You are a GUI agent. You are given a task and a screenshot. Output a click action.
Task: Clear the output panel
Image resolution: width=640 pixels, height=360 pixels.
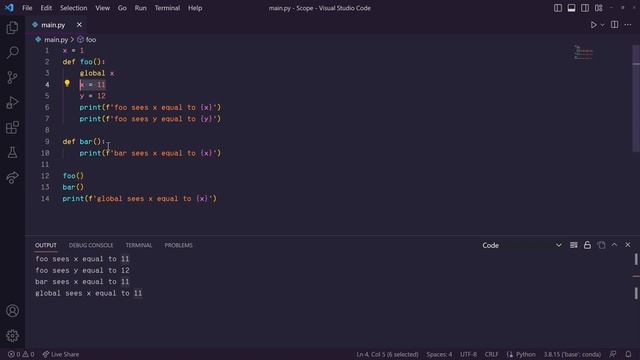pyautogui.click(x=573, y=245)
